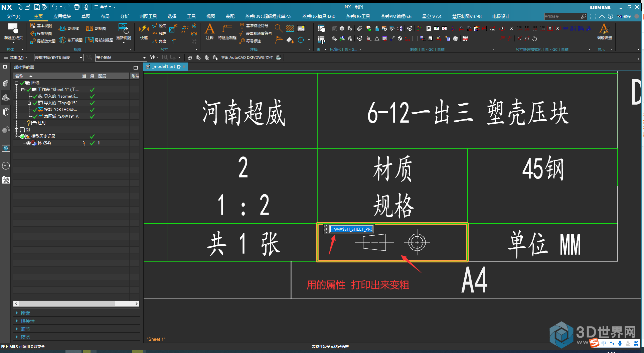Click the center mark crosshair icon

click(x=301, y=40)
